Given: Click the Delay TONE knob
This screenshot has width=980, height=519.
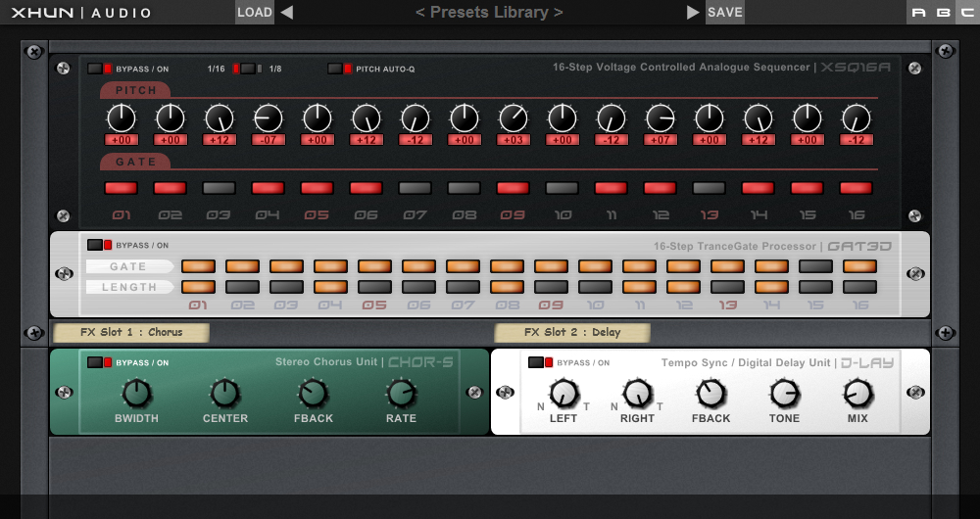Looking at the screenshot, I should click(784, 394).
